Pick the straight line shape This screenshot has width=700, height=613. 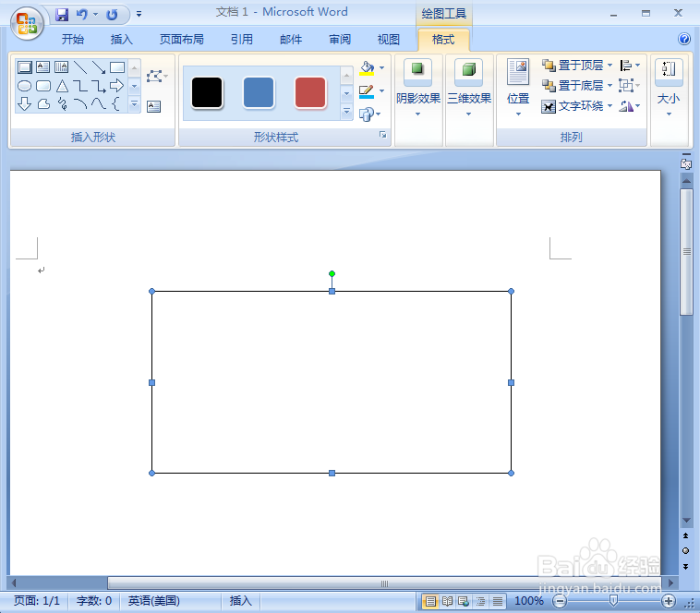pyautogui.click(x=80, y=66)
